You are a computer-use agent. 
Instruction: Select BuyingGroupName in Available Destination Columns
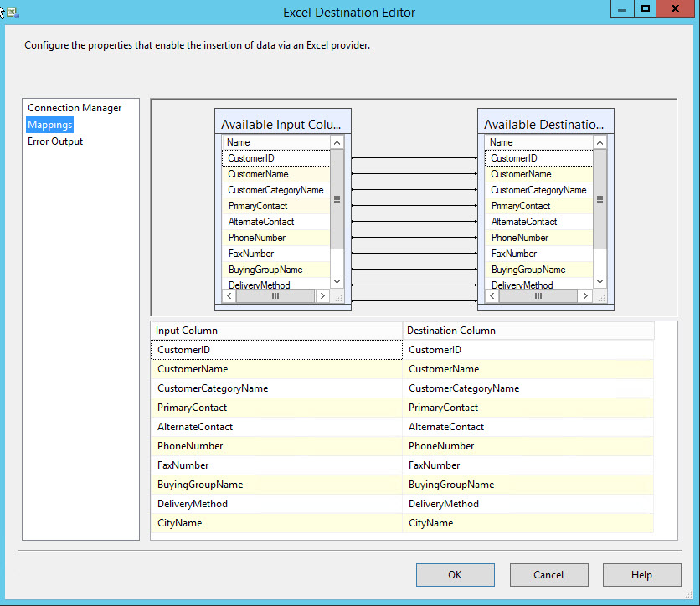[539, 270]
